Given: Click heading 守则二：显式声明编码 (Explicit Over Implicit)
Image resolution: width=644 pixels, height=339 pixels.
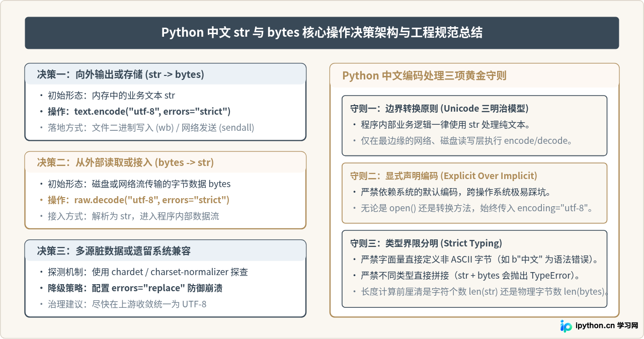Looking at the screenshot, I should pos(444,176).
